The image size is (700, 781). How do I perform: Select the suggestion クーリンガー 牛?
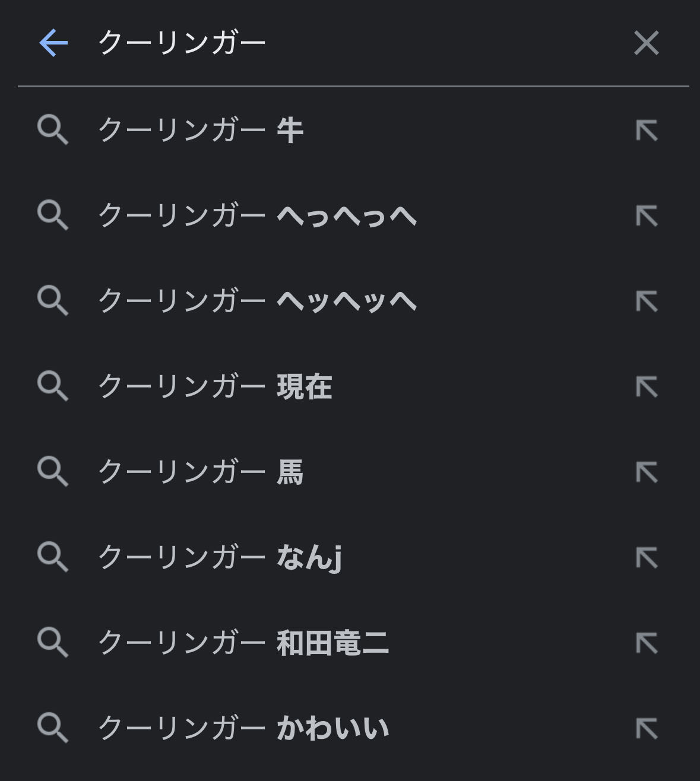201,130
